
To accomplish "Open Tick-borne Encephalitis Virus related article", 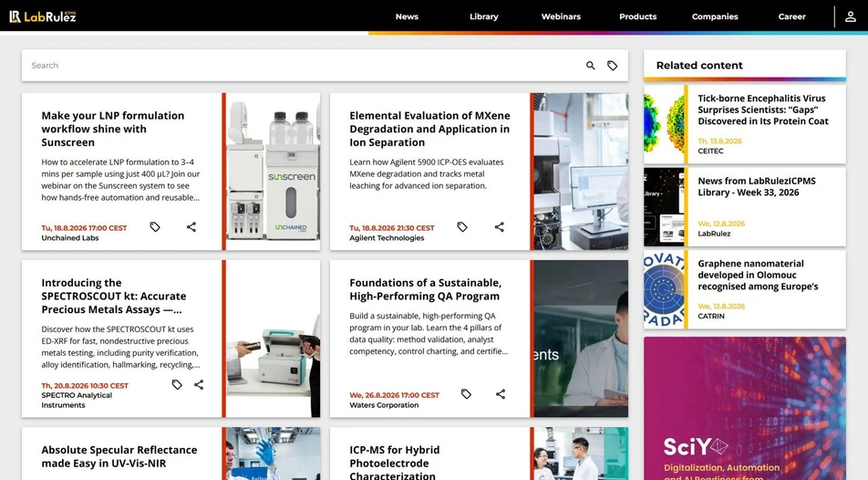I will click(x=763, y=110).
